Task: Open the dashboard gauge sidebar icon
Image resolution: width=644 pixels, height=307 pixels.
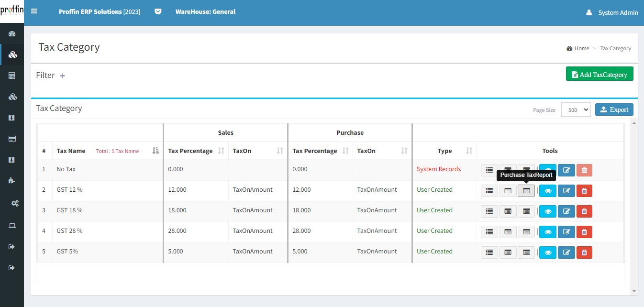Action: coord(12,33)
